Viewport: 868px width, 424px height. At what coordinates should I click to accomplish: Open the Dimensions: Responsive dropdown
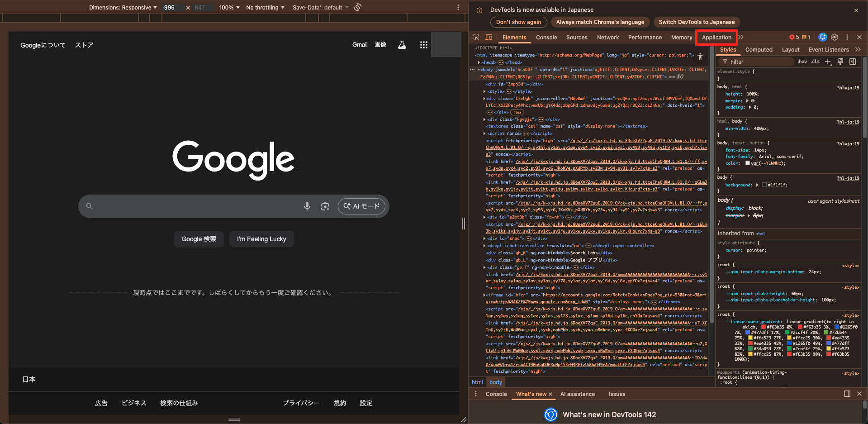123,7
